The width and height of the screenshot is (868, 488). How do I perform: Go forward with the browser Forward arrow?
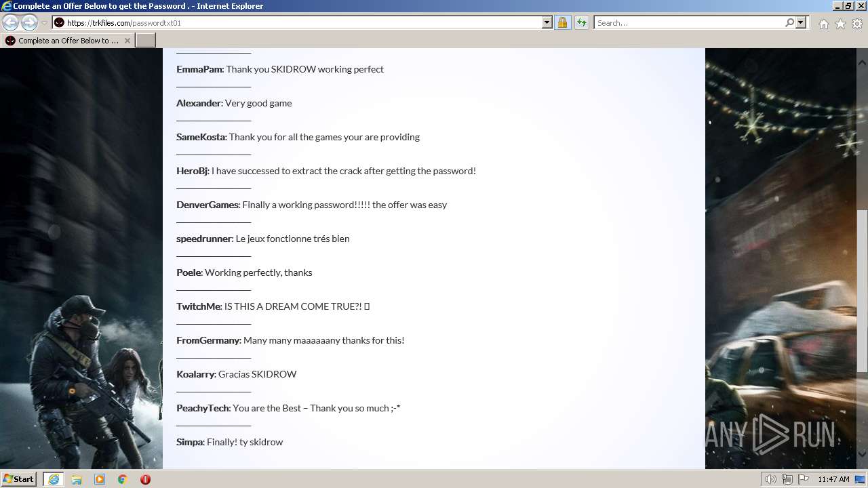pos(29,22)
